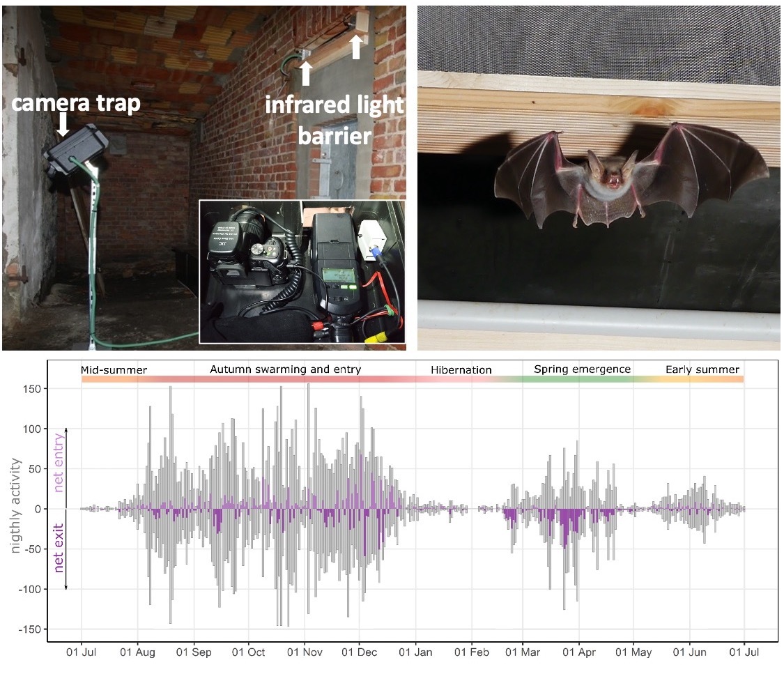This screenshot has width=784, height=697.
Task: Select the flying bat photo
Action: tap(598, 178)
